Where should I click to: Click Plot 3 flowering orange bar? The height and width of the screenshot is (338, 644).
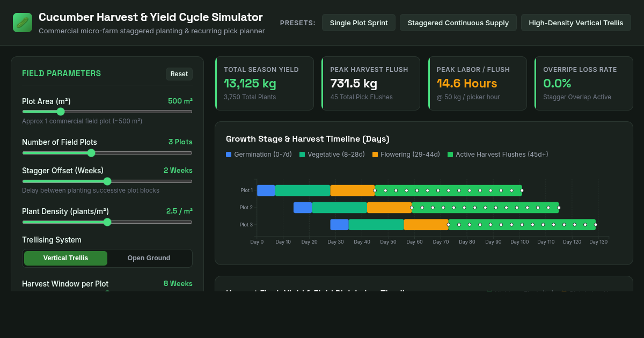(426, 225)
